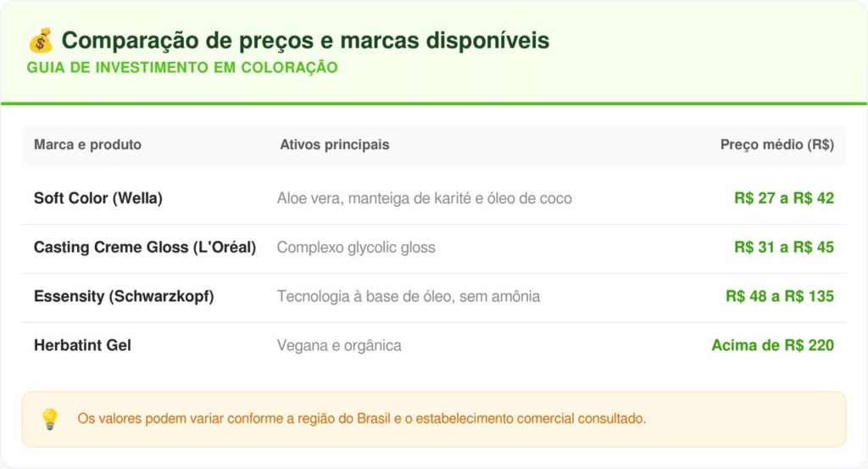Image resolution: width=868 pixels, height=469 pixels.
Task: Select the 'Complexo glycolic gloss' text
Action: [356, 248]
